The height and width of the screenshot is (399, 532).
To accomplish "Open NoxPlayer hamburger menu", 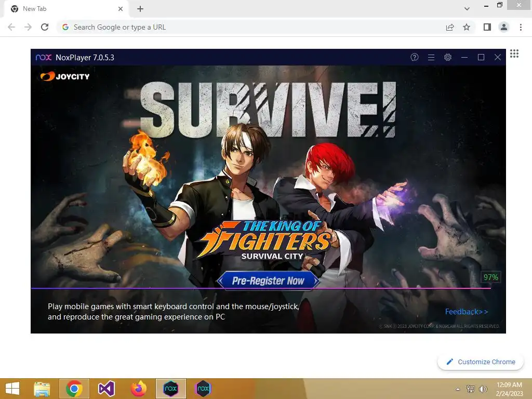I will pos(431,57).
